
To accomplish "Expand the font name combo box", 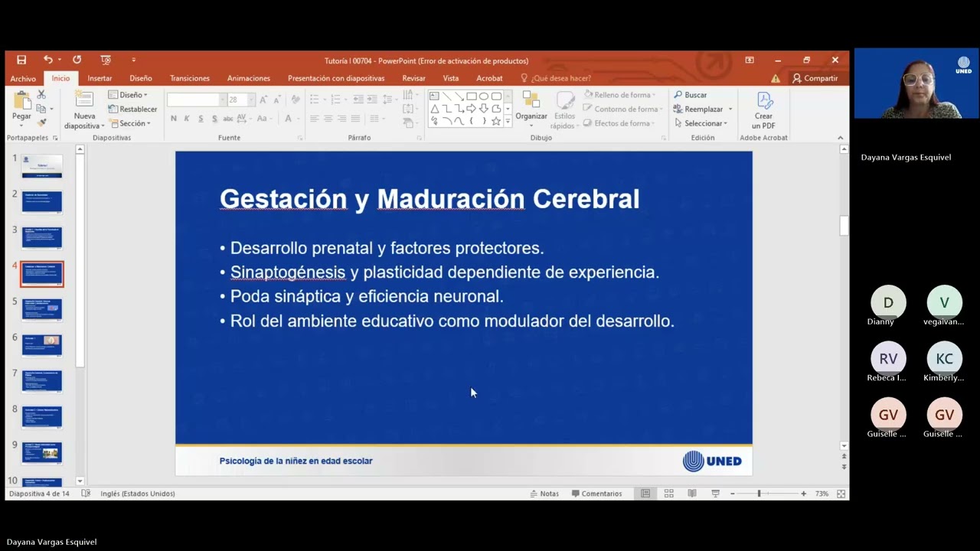I will 223,99.
